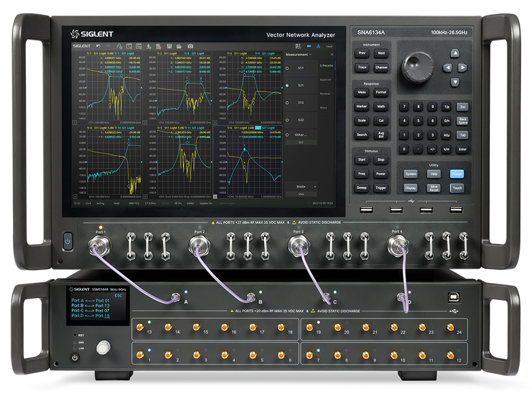
Task: Hit the down arrow key by the knob
Action: (x=455, y=82)
